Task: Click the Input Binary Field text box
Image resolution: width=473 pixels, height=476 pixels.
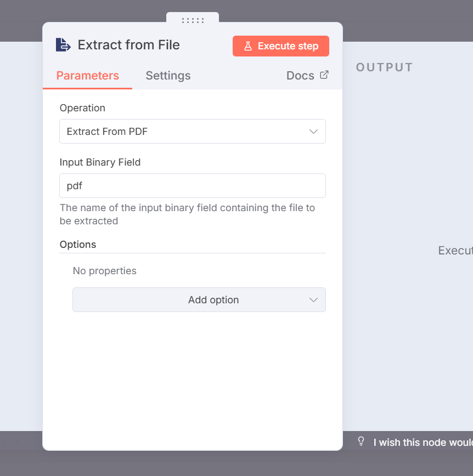Action: 192,186
